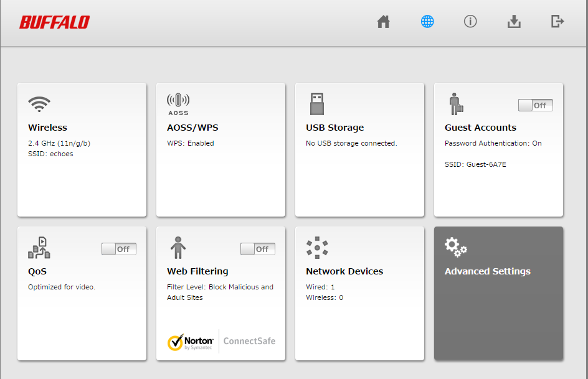Enable the QoS switch
Screen dimensions: 588x379
pyautogui.click(x=118, y=249)
